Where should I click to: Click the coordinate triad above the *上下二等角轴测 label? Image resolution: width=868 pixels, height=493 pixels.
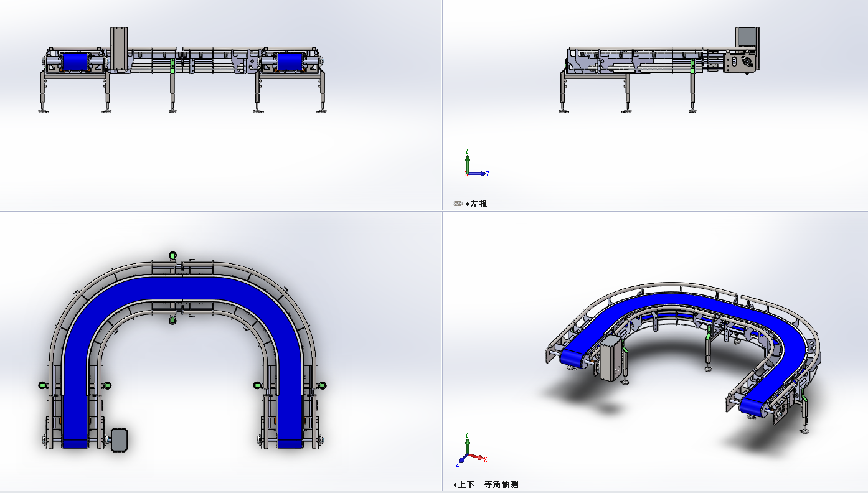471,449
